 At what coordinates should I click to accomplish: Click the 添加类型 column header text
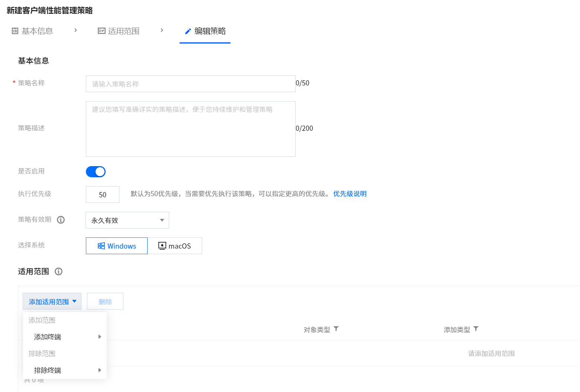457,330
